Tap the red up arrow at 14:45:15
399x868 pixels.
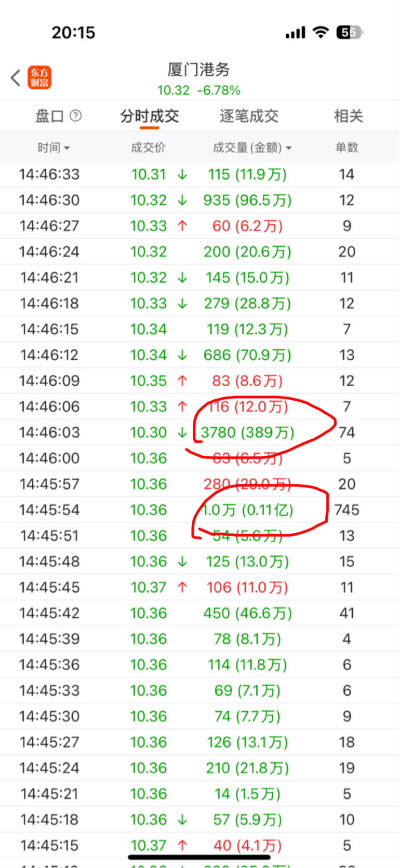click(x=182, y=845)
